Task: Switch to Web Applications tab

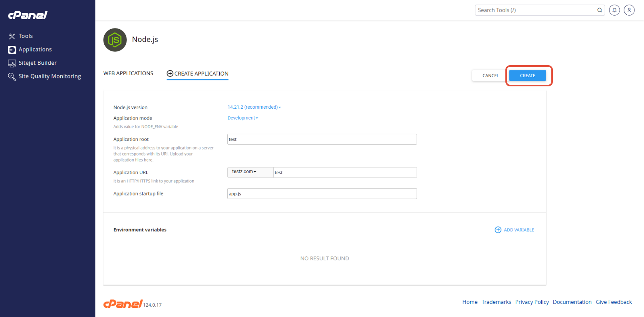Action: 128,74
